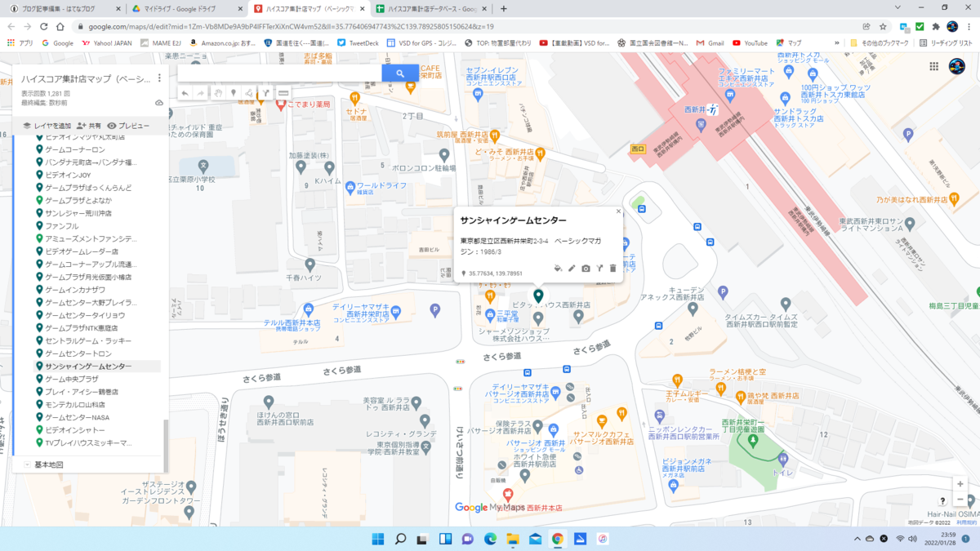
Task: Open the Gmail bookmark
Action: [710, 42]
